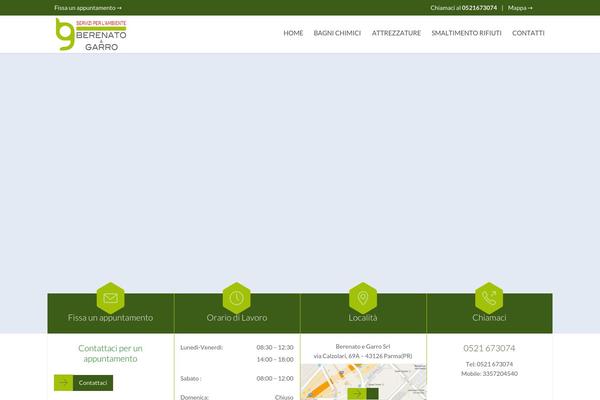Select the Località panel heading
Viewport: 600px width, 400px height.
click(x=363, y=318)
